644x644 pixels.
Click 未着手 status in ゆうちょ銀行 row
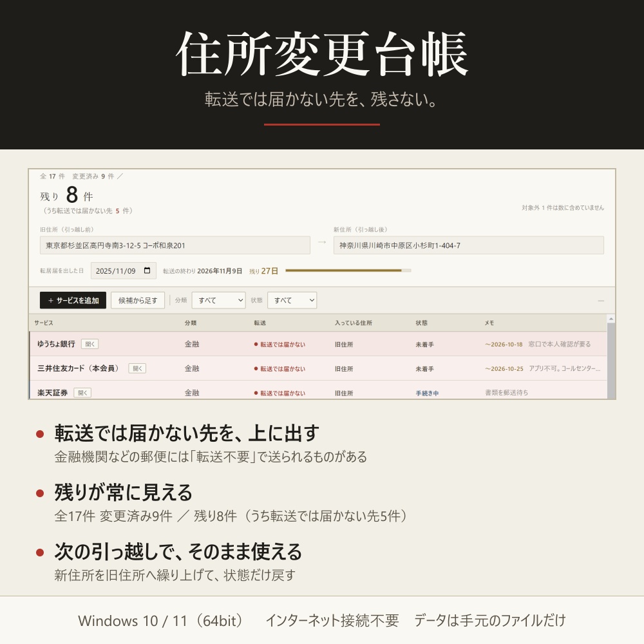(x=424, y=344)
